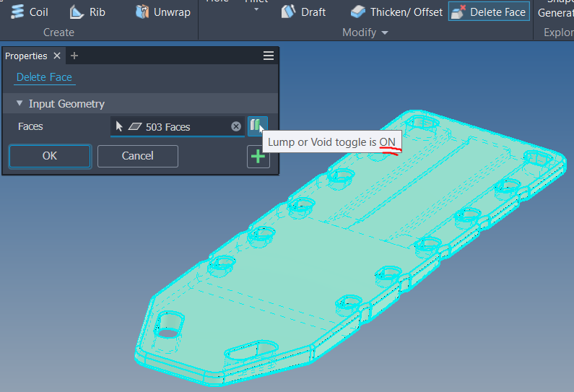Open the Unwrap tool

(x=163, y=12)
